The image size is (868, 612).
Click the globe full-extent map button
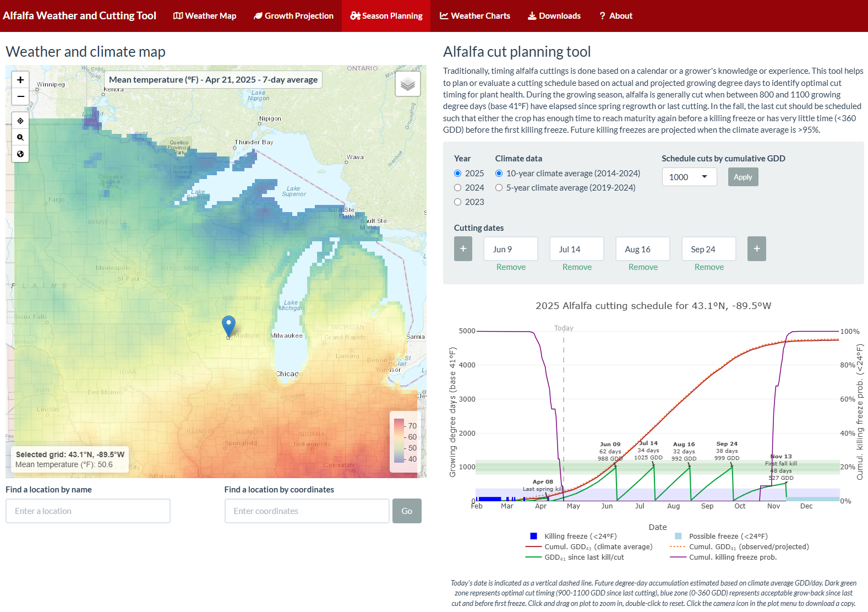20,154
